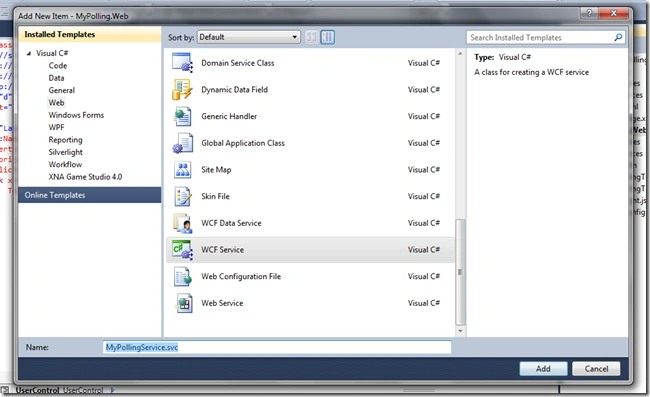Click the template list scroll up arrow
This screenshot has height=397, width=650.
(460, 54)
